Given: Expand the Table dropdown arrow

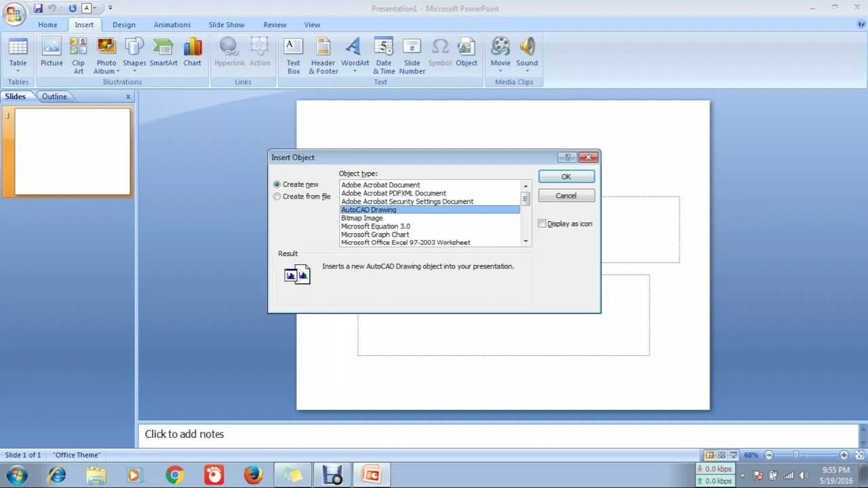Looking at the screenshot, I should pyautogui.click(x=18, y=71).
